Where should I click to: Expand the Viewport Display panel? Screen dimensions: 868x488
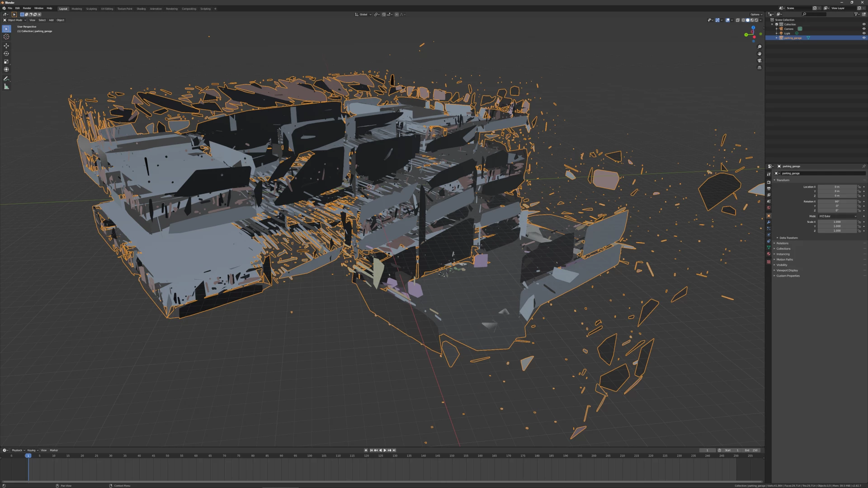[x=787, y=270]
